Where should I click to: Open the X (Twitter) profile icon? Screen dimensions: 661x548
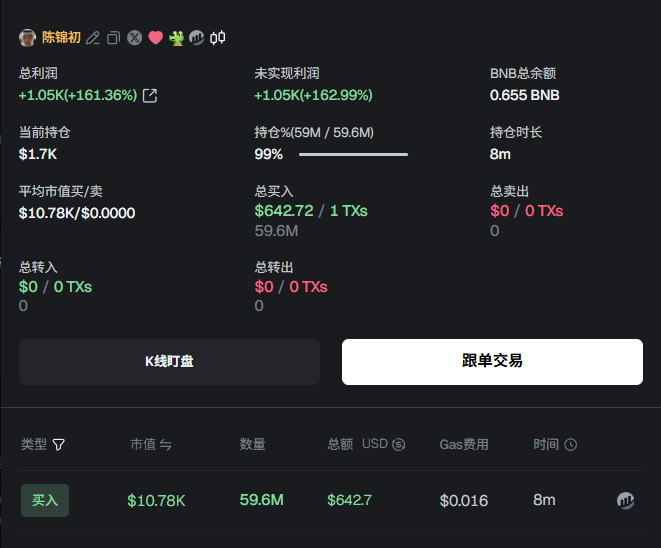[x=134, y=38]
